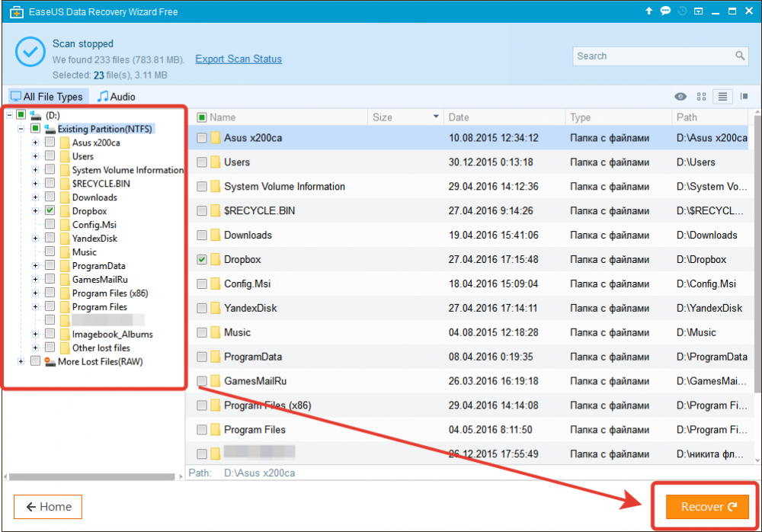Select the All File Types tab
This screenshot has height=532, width=762.
(x=46, y=97)
